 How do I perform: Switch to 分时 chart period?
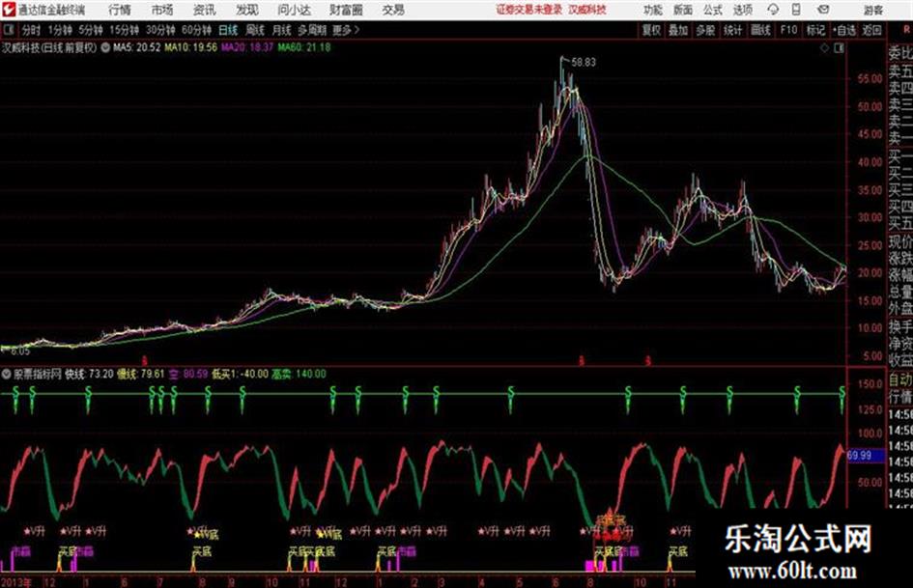pyautogui.click(x=31, y=30)
